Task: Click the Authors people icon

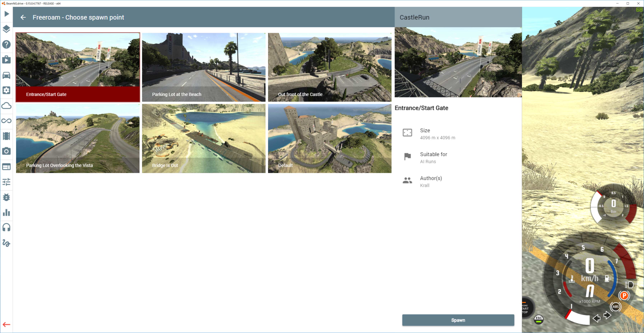Action: 407,180
